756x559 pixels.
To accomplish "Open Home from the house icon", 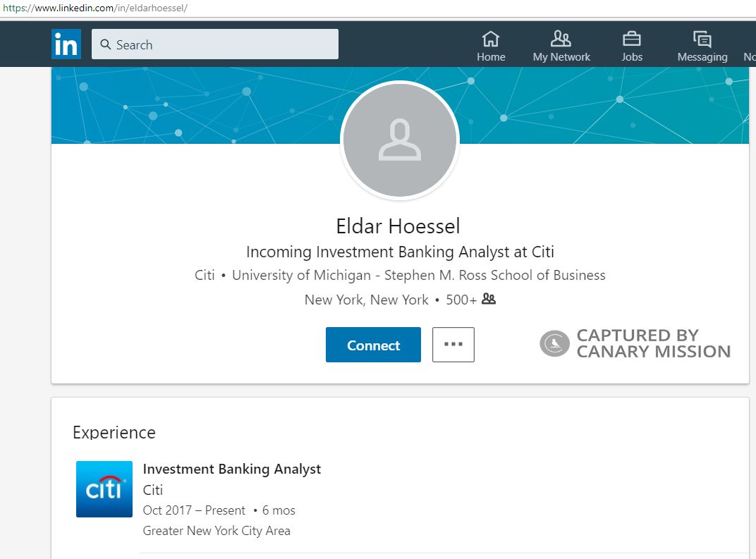I will point(491,39).
